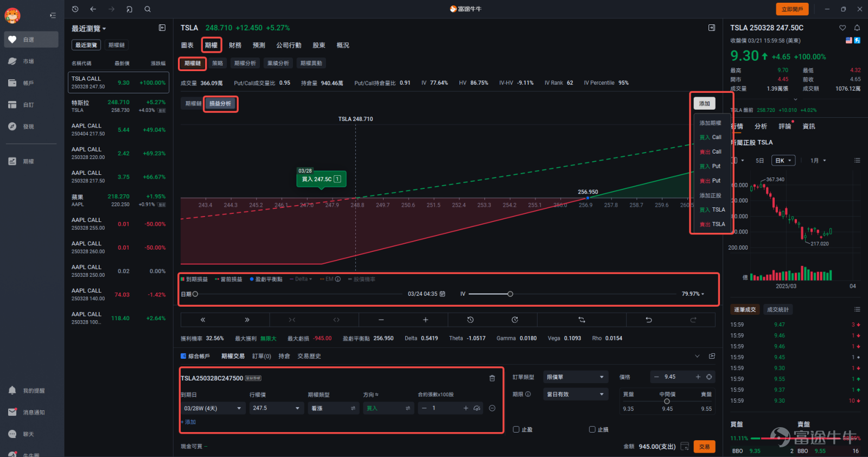
Task: Add option to favorites with heart icon
Action: pyautogui.click(x=843, y=28)
